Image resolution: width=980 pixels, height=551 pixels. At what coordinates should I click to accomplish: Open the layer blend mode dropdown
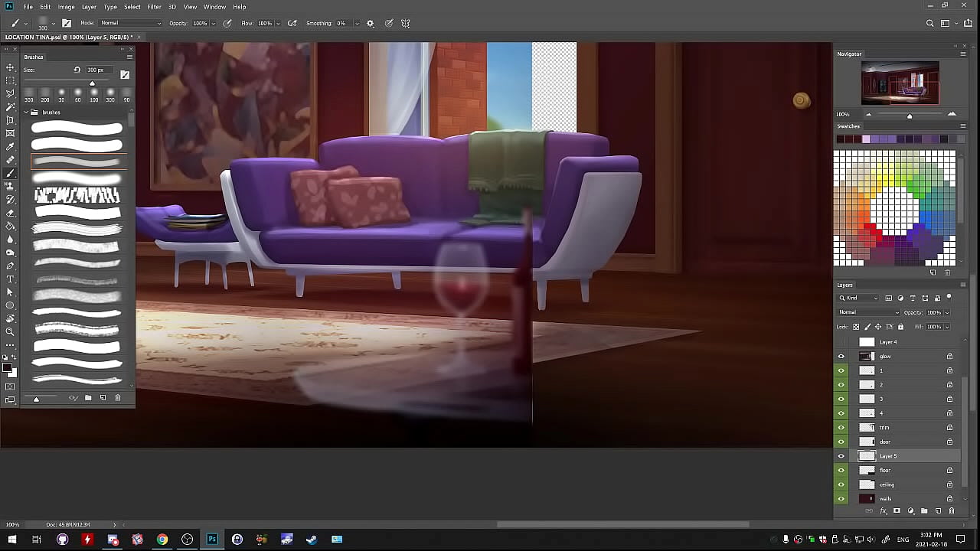click(869, 312)
